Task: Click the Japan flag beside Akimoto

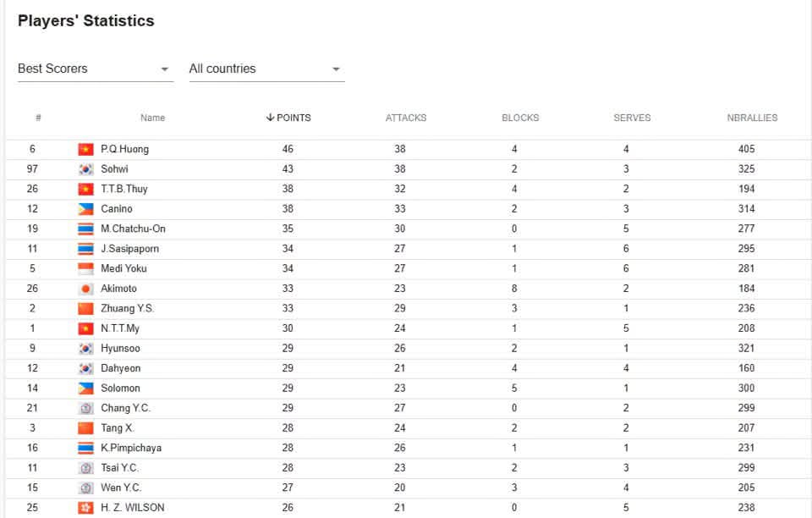Action: point(85,289)
